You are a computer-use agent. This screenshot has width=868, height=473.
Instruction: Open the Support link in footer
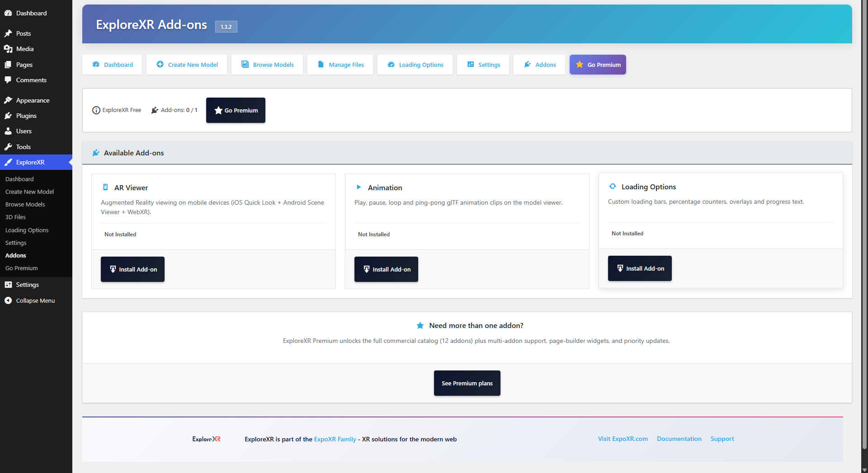pyautogui.click(x=722, y=439)
